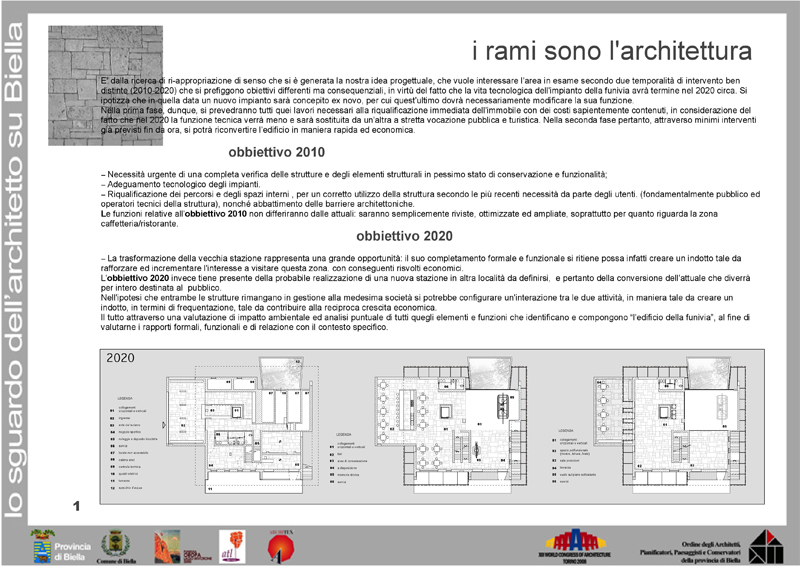Viewport: 800px width, 570px height.
Task: Select the third floor plan drawing
Action: [670, 425]
